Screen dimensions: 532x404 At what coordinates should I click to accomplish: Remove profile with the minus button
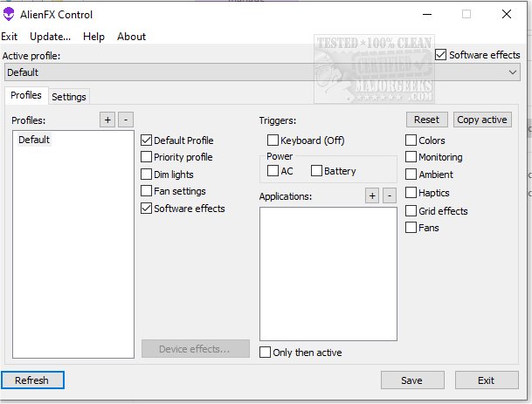pos(126,120)
